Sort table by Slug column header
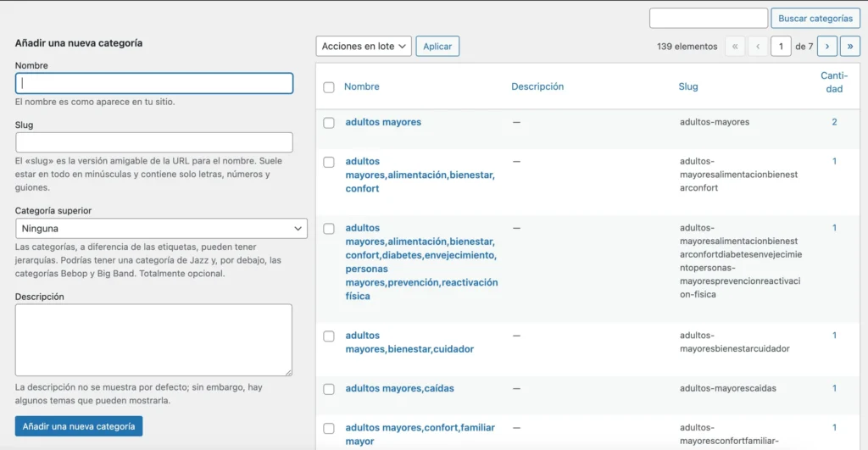This screenshot has height=450, width=868. click(688, 86)
